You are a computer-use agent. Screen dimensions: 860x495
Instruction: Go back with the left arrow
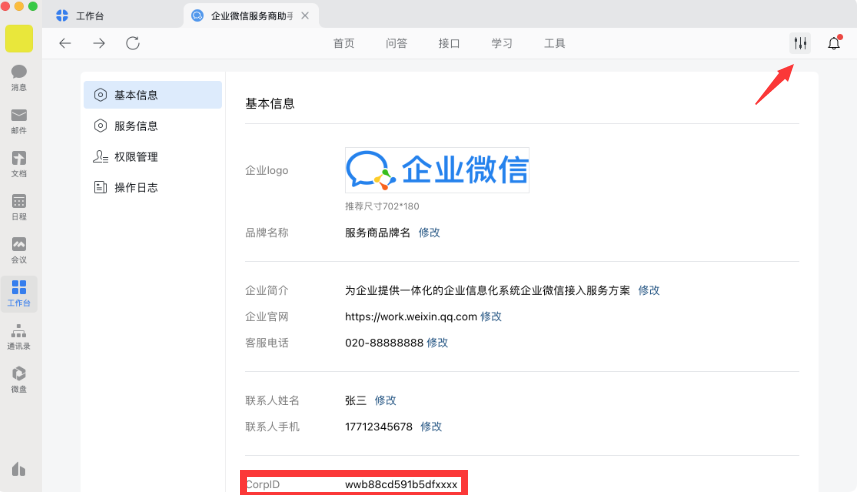pyautogui.click(x=65, y=43)
